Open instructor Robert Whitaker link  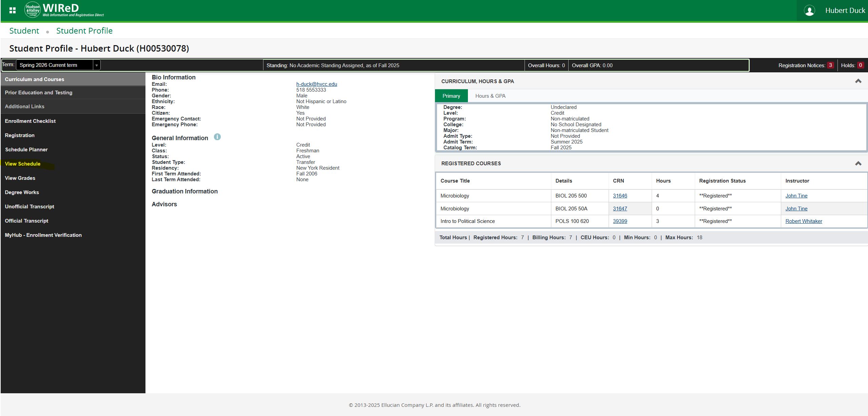tap(804, 221)
